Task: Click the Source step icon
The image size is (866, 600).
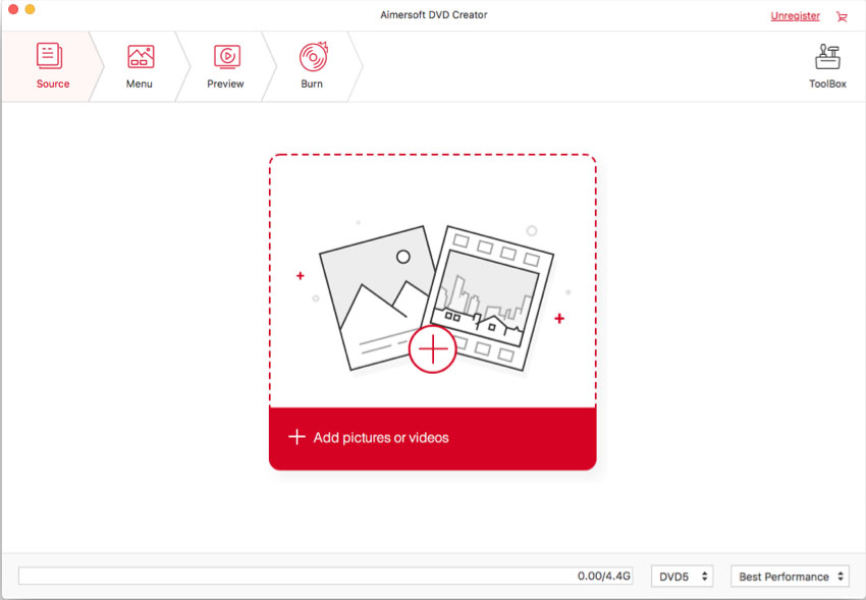Action: [50, 55]
